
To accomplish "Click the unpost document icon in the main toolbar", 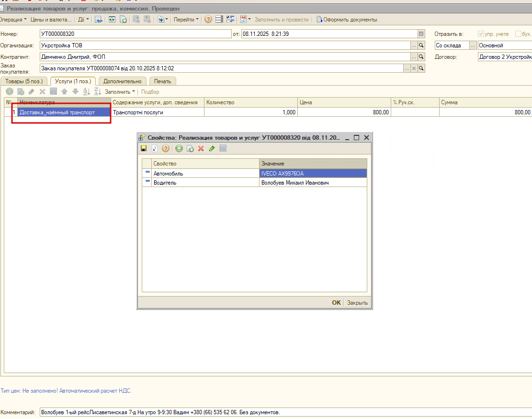I will [147, 19].
